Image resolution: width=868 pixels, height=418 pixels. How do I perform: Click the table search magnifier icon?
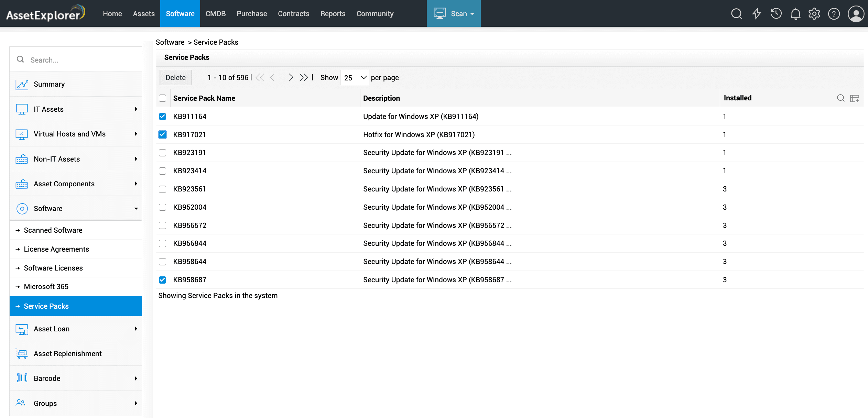click(840, 98)
